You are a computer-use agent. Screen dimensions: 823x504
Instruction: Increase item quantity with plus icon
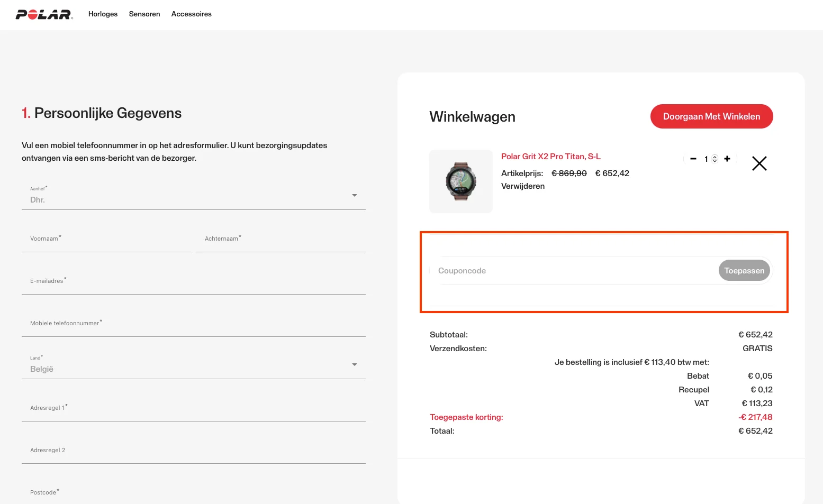click(727, 159)
